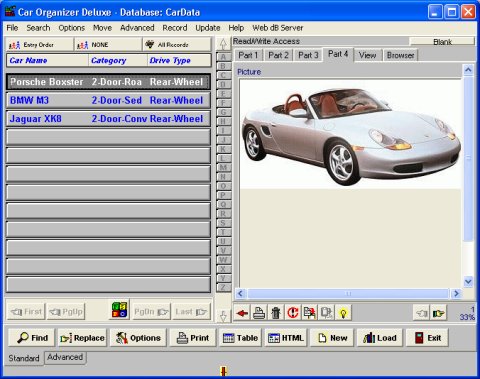Switch to the Standard bottom tab

[24, 358]
